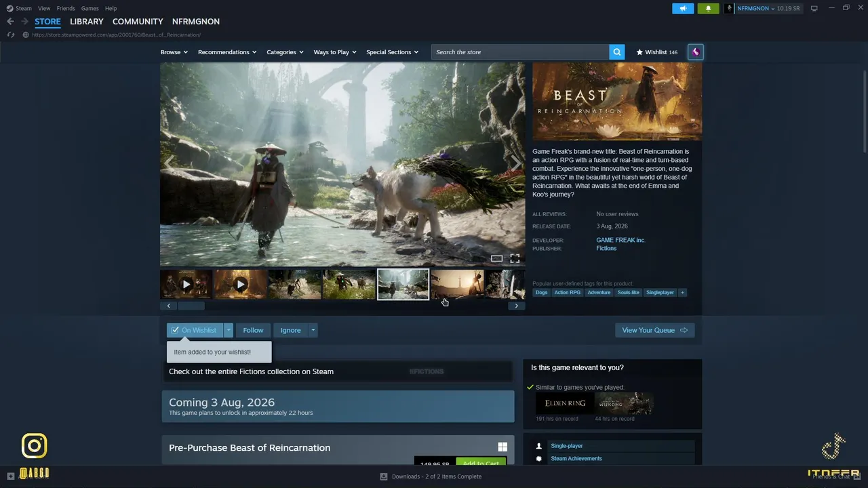Show the next screenshot in the viewer
Viewport: 868px width, 488px height.
pos(516,163)
